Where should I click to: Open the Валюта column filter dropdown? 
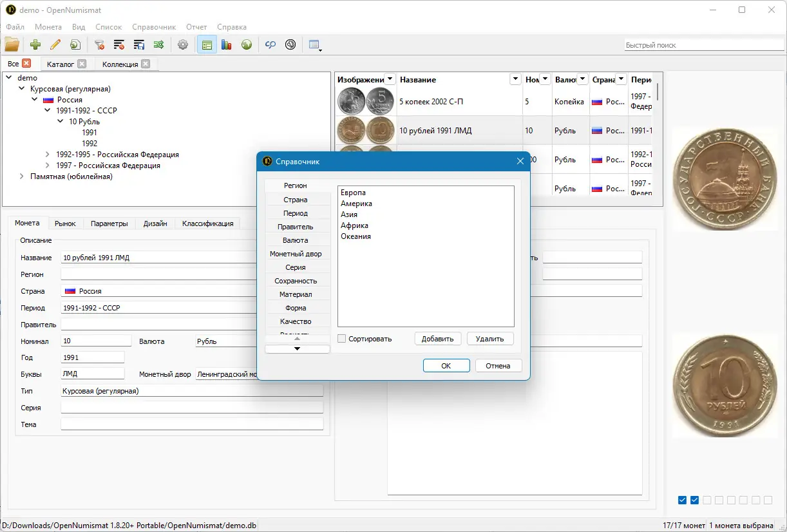pos(582,79)
